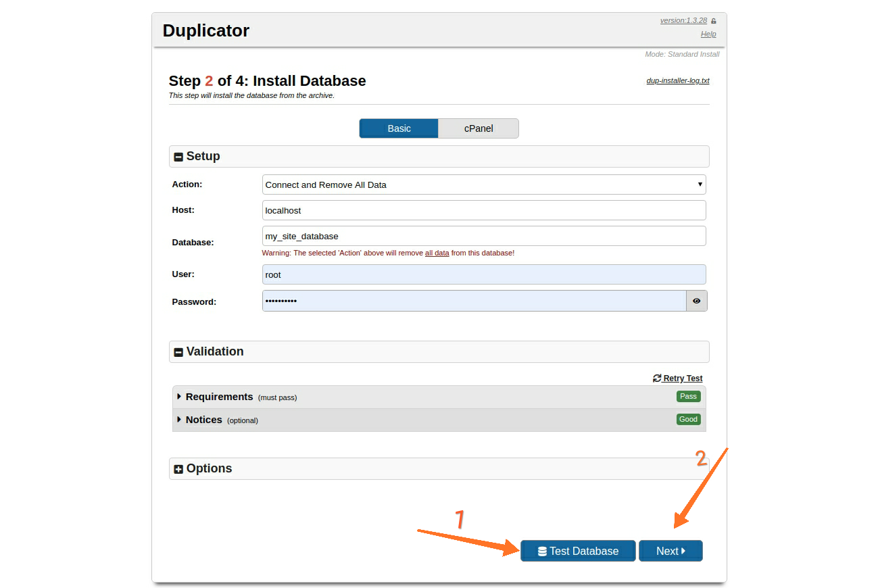Screen dimensions: 878x588
Task: Expand the Notices row triangle
Action: [x=179, y=420]
